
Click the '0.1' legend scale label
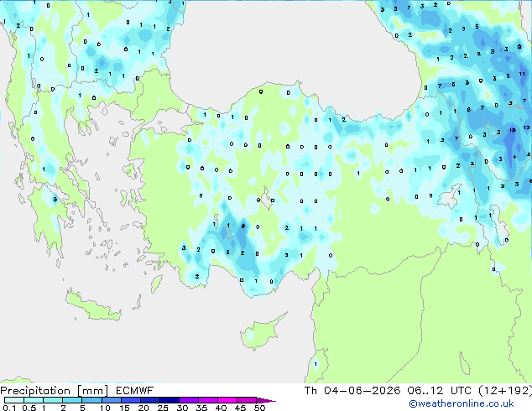click(9, 408)
